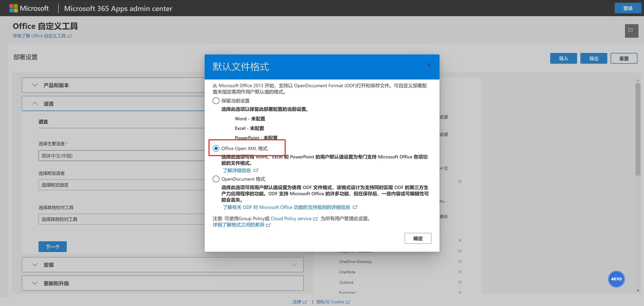Choose the OpenDocument 格式 radio option
644x306 pixels.
216,179
